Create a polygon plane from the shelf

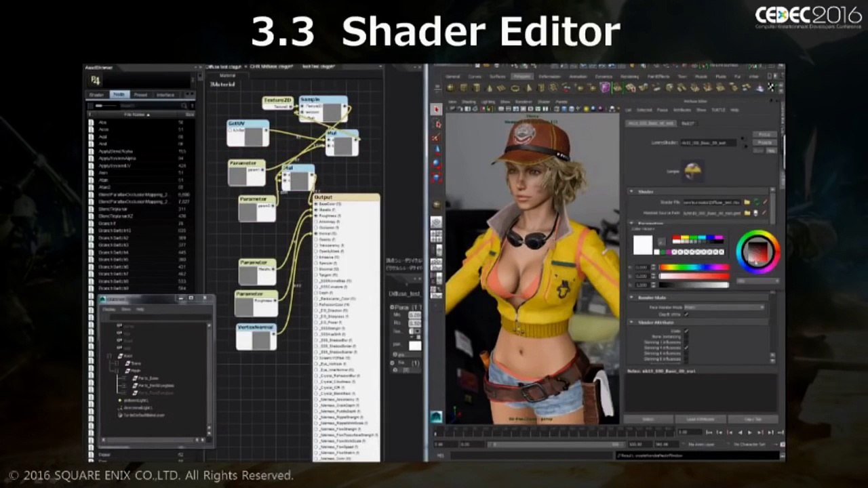502,87
